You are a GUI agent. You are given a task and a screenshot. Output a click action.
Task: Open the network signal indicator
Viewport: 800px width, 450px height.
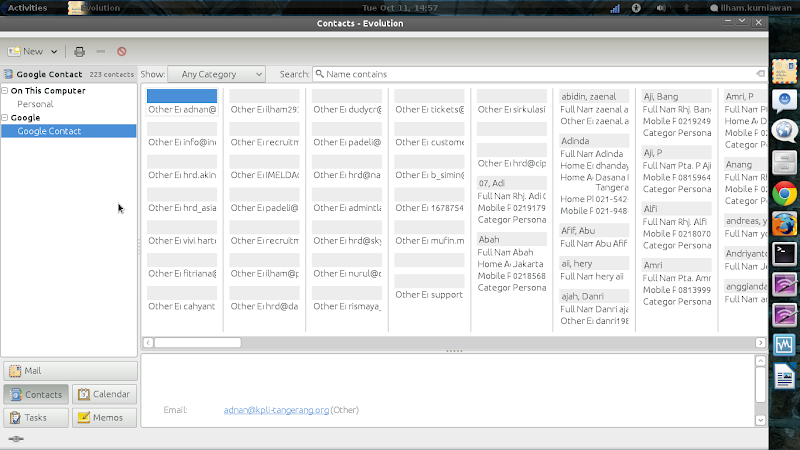[x=615, y=8]
